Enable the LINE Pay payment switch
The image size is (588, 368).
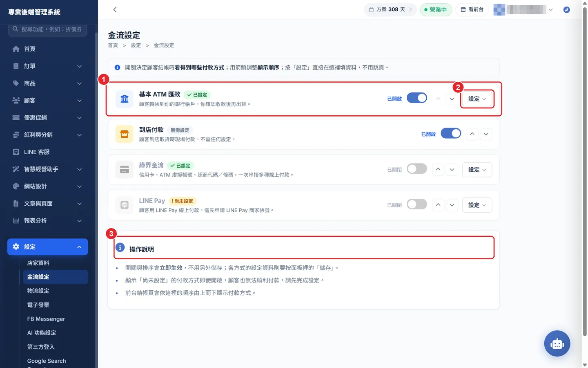coord(417,204)
